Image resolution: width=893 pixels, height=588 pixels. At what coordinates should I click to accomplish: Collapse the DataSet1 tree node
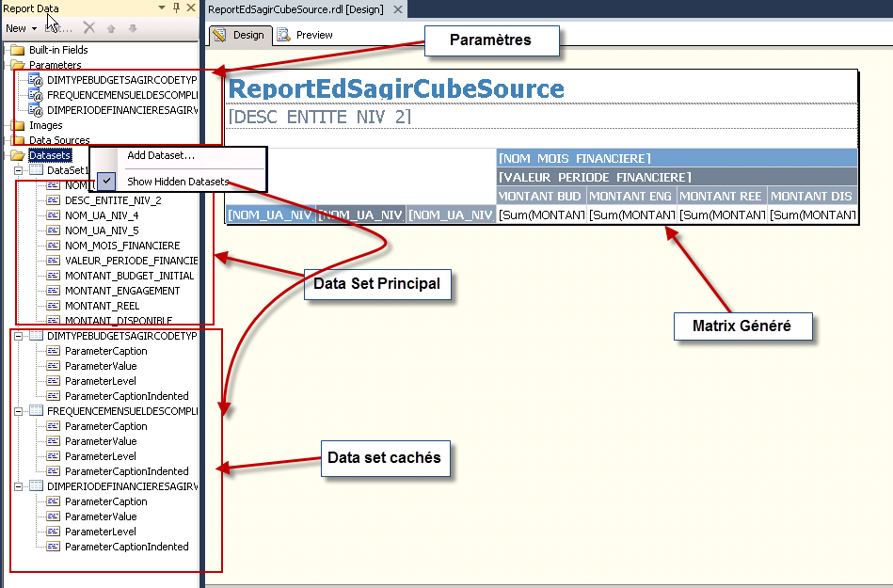[17, 169]
